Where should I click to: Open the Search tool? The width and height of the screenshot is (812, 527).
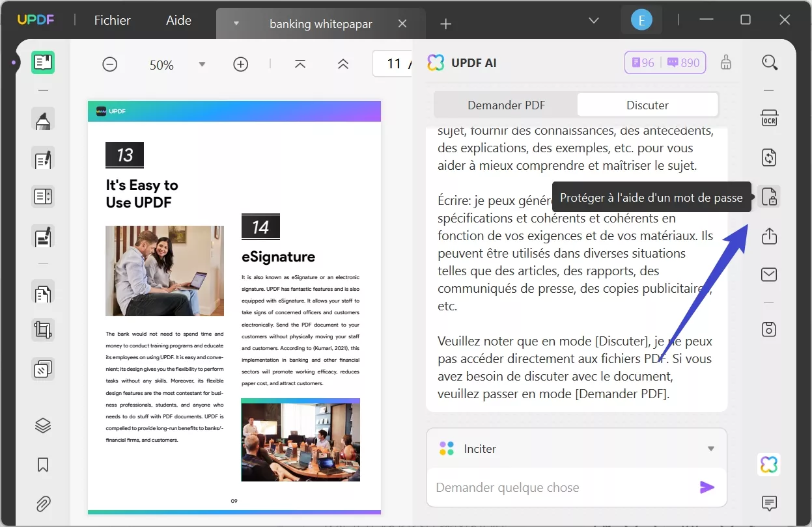769,62
